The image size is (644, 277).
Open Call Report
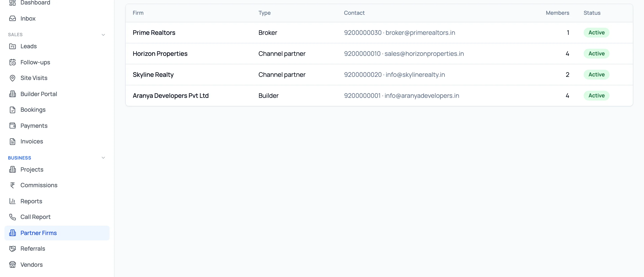(57, 217)
